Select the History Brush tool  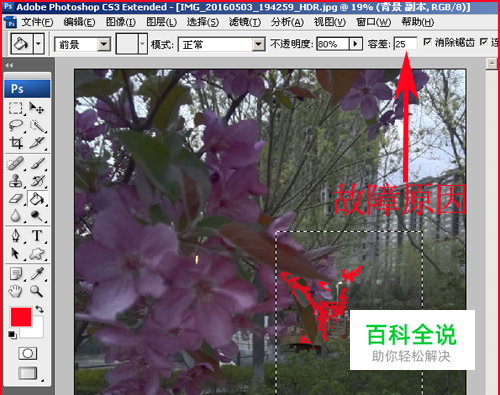coord(37,181)
